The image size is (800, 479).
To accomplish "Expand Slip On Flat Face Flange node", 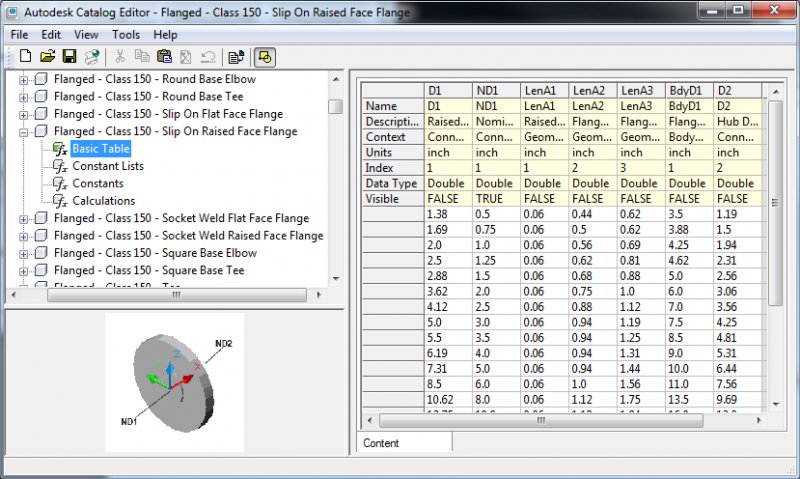I will pyautogui.click(x=23, y=115).
